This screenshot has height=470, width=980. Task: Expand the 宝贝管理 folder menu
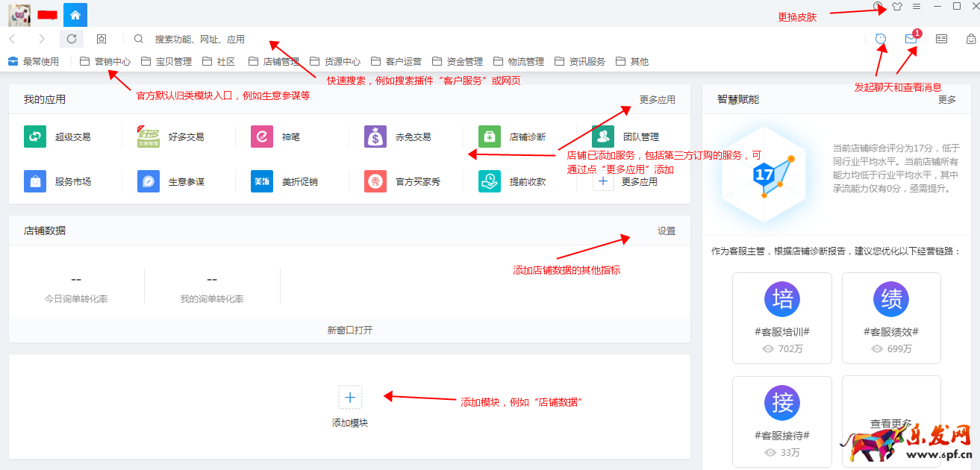click(166, 62)
